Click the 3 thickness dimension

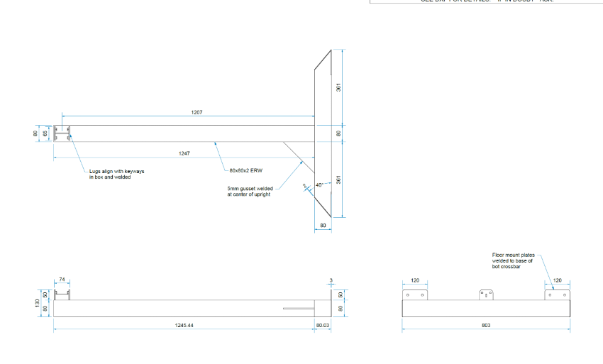click(x=331, y=280)
